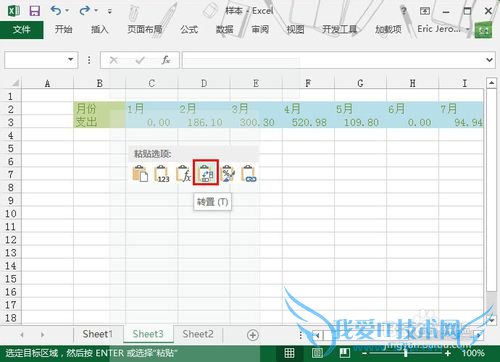Switch to the Sheet3 tab
The width and height of the screenshot is (500, 362).
click(x=148, y=334)
